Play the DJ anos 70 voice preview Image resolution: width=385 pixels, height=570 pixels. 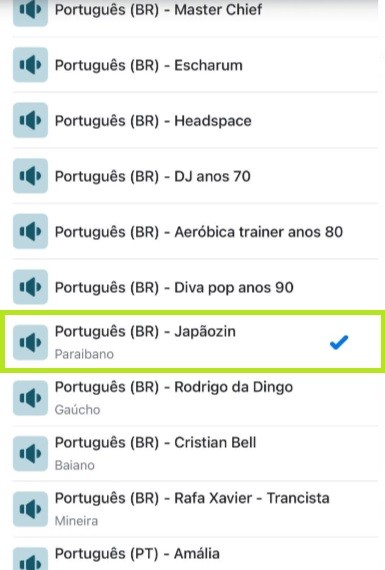pyautogui.click(x=30, y=176)
